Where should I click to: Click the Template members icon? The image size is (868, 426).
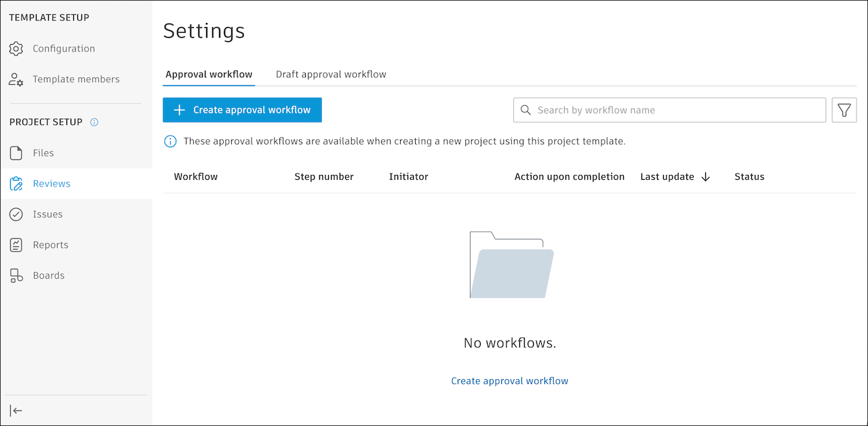[x=16, y=79]
